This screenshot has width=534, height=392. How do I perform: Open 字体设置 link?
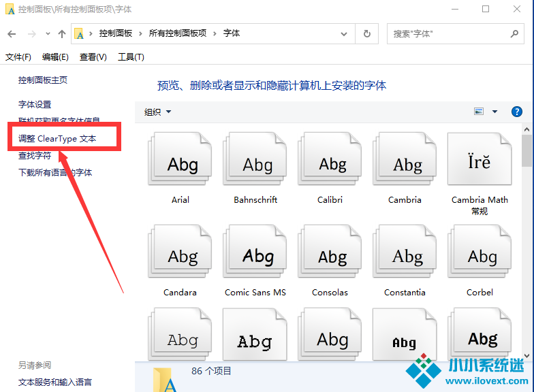click(x=35, y=105)
